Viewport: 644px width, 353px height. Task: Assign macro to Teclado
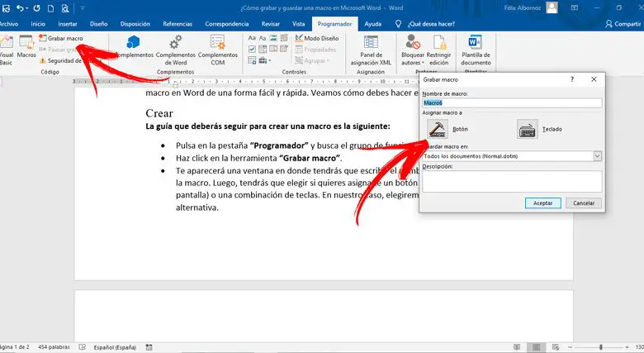coord(528,129)
